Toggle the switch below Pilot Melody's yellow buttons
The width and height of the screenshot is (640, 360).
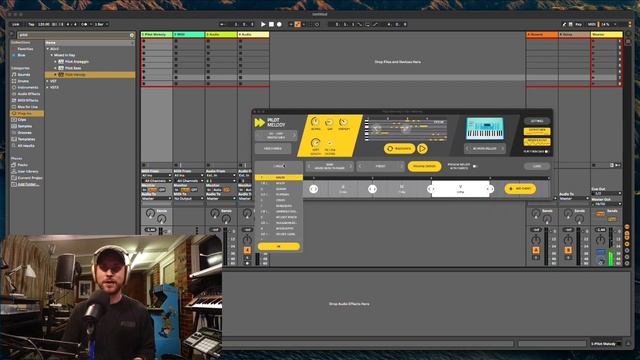(x=547, y=151)
